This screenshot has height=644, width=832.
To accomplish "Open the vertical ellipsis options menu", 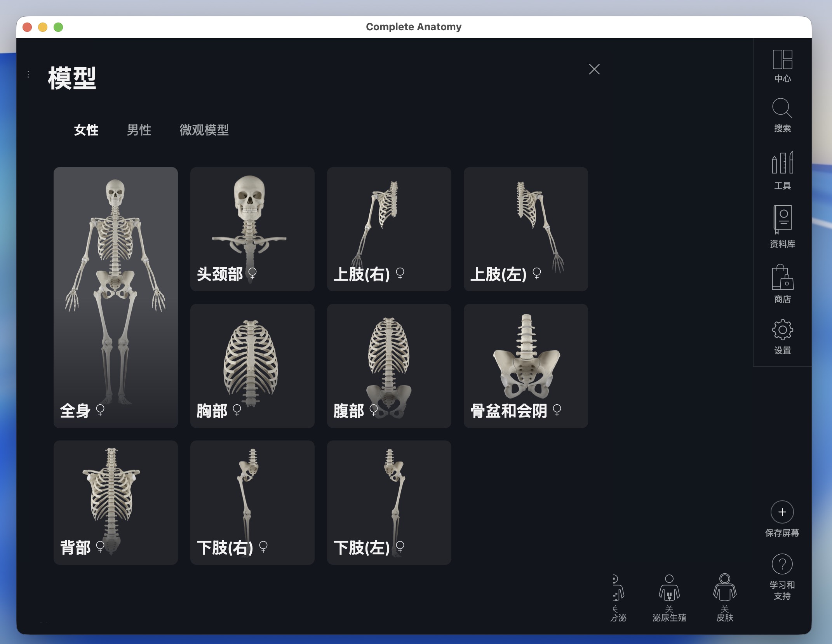I will tap(28, 74).
